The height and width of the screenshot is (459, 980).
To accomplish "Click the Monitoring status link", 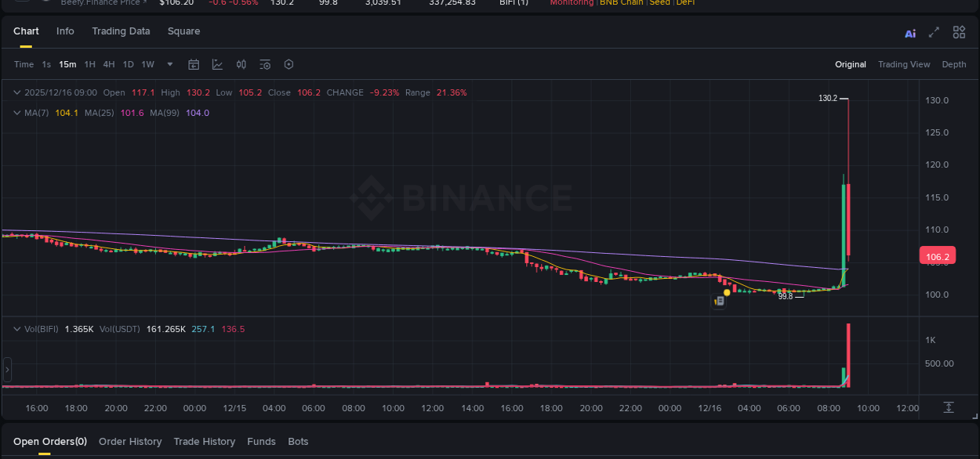I will click(x=572, y=3).
